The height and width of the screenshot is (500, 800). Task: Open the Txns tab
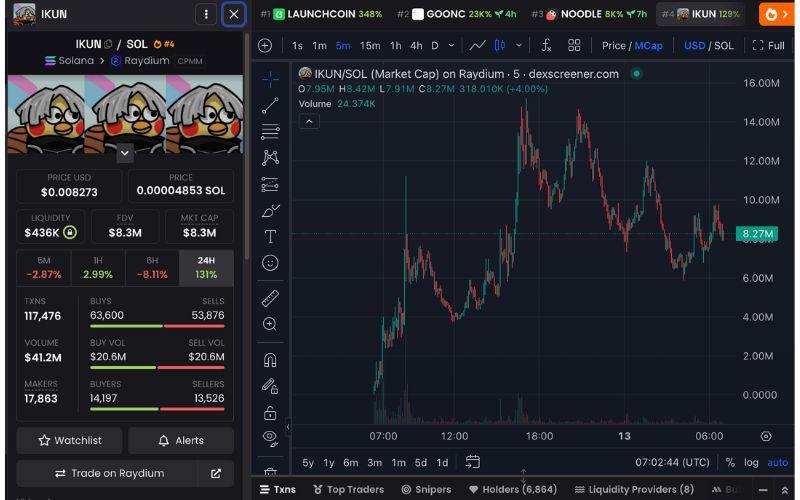pyautogui.click(x=278, y=489)
